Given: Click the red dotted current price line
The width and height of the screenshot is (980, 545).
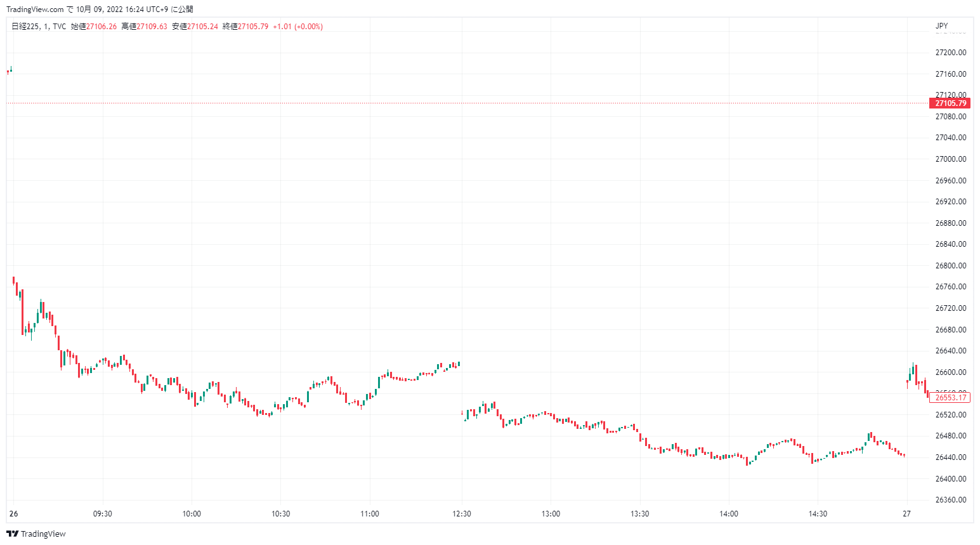Looking at the screenshot, I should pyautogui.click(x=444, y=103).
